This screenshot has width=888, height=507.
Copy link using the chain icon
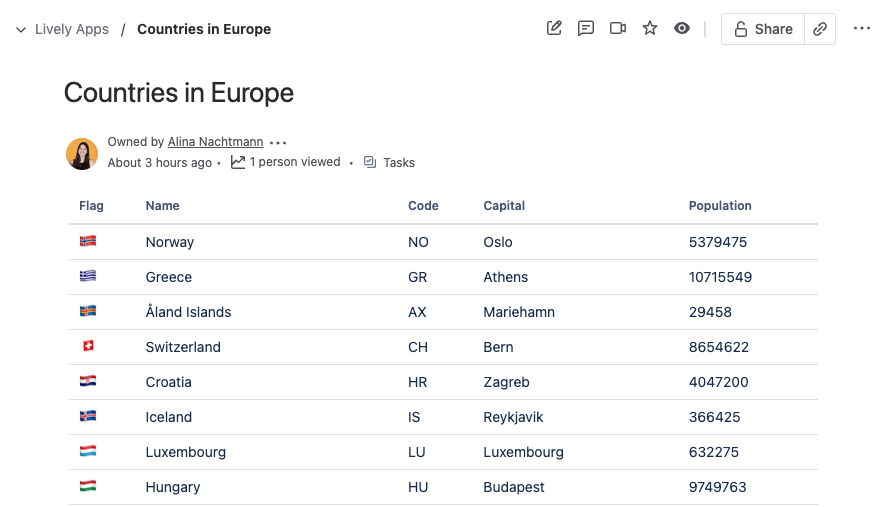tap(820, 29)
